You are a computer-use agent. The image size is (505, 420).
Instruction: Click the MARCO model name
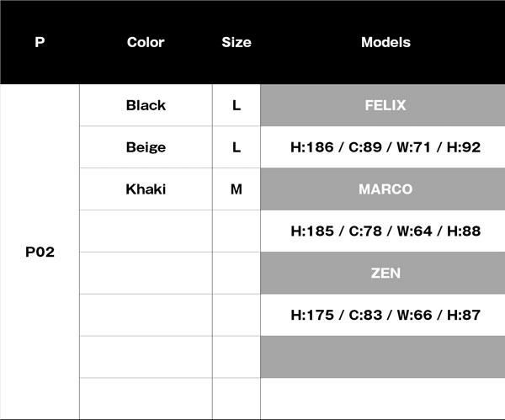(x=385, y=189)
